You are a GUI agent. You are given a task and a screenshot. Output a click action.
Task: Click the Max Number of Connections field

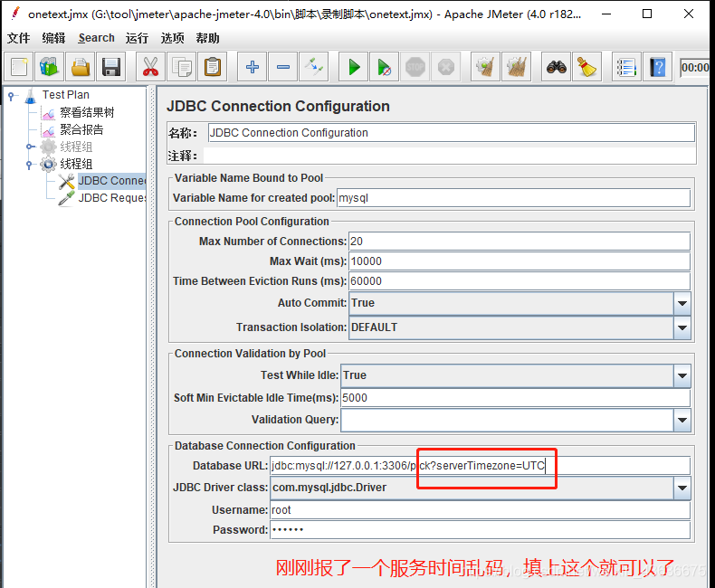[x=520, y=242]
